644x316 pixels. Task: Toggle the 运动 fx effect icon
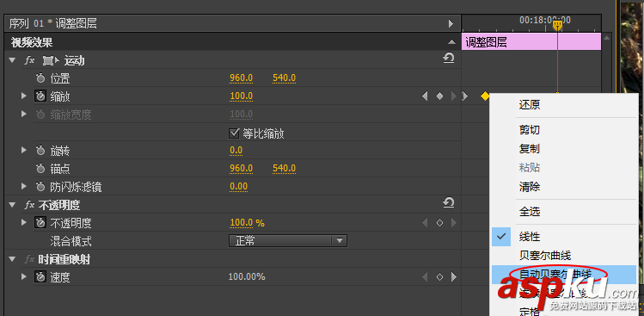click(x=29, y=60)
